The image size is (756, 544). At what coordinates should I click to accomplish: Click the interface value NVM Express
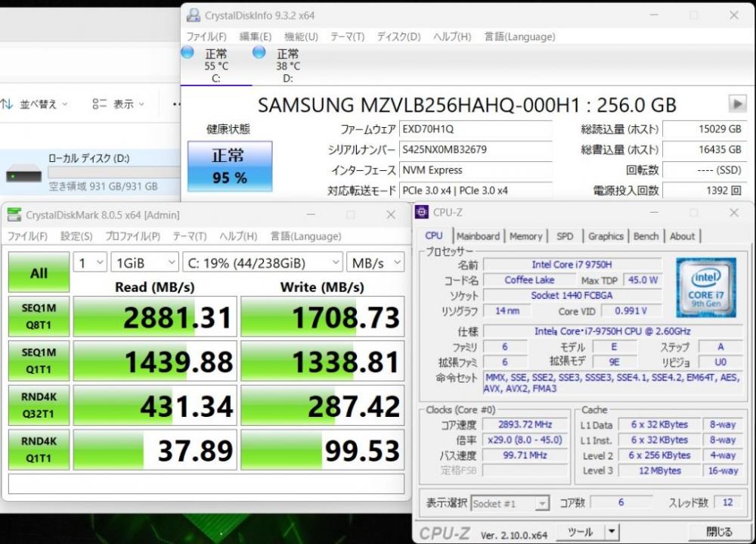point(476,170)
